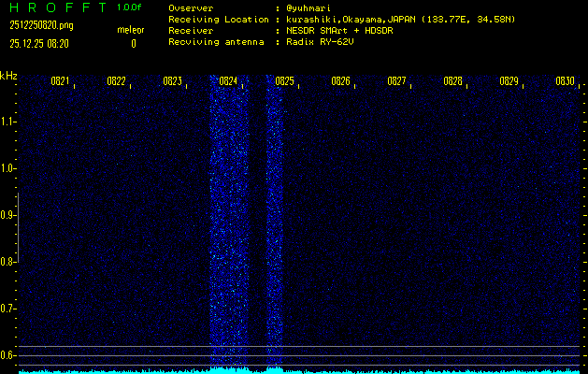Click the 0821 time marker
The image size is (588, 374).
[61, 81]
